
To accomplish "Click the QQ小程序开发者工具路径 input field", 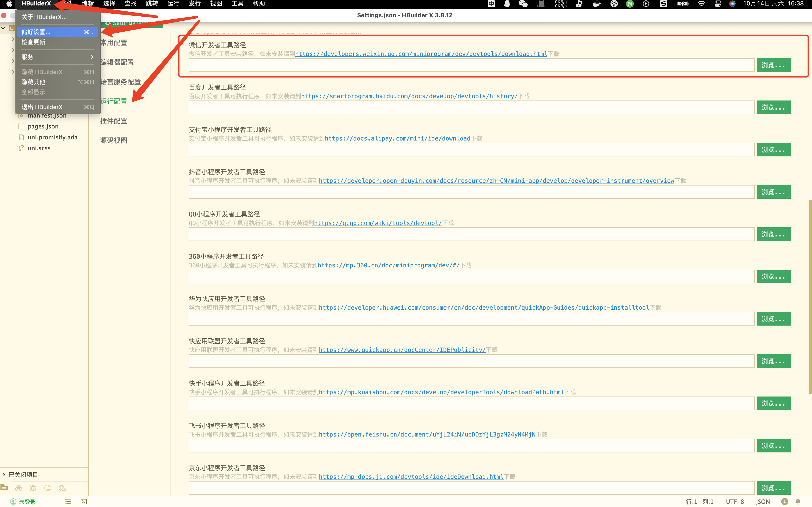I will 472,234.
